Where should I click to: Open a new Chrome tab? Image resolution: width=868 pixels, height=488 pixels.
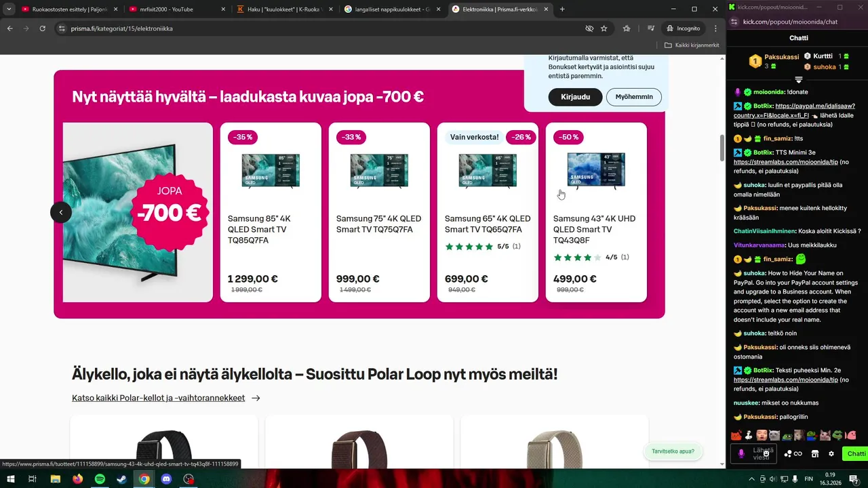click(x=562, y=9)
